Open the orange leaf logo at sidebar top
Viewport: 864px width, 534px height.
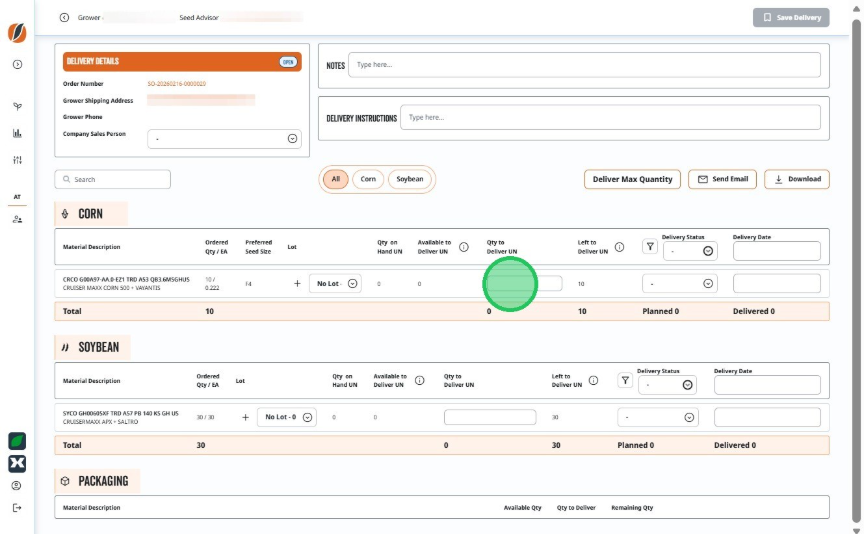(x=17, y=33)
